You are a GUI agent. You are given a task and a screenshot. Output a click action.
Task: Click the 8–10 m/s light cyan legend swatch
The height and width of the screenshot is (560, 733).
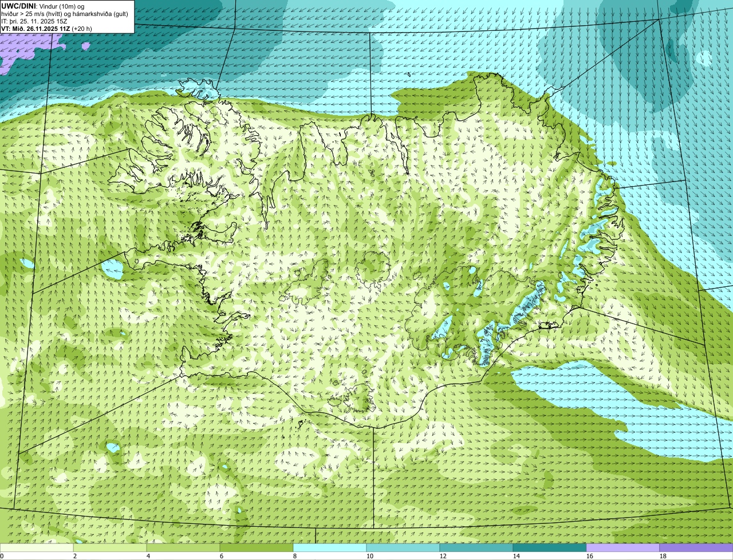coord(330,548)
